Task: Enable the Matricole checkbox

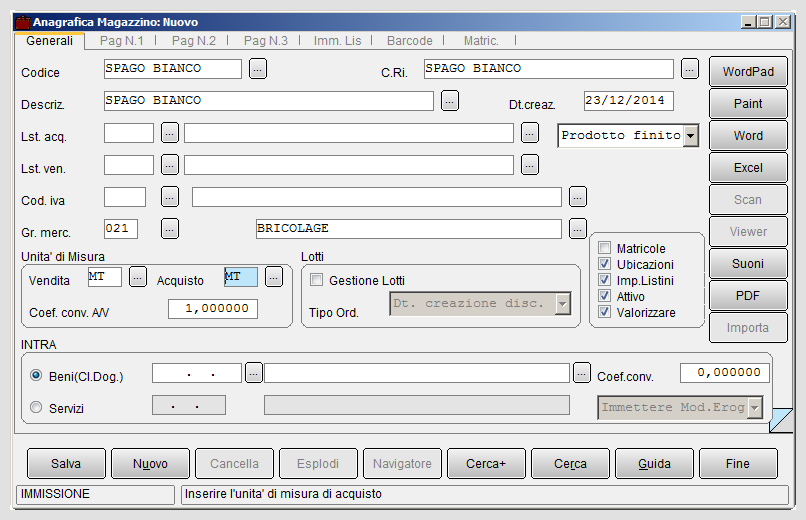Action: (x=604, y=248)
